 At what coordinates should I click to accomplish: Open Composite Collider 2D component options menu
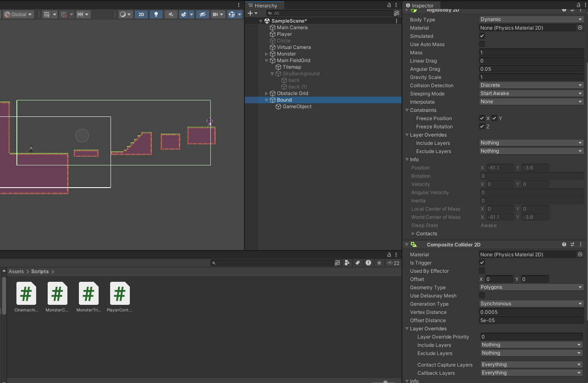(x=581, y=244)
